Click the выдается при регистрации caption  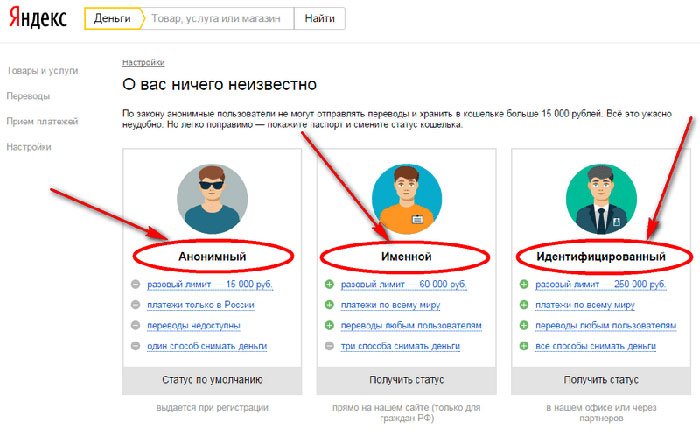pyautogui.click(x=212, y=407)
